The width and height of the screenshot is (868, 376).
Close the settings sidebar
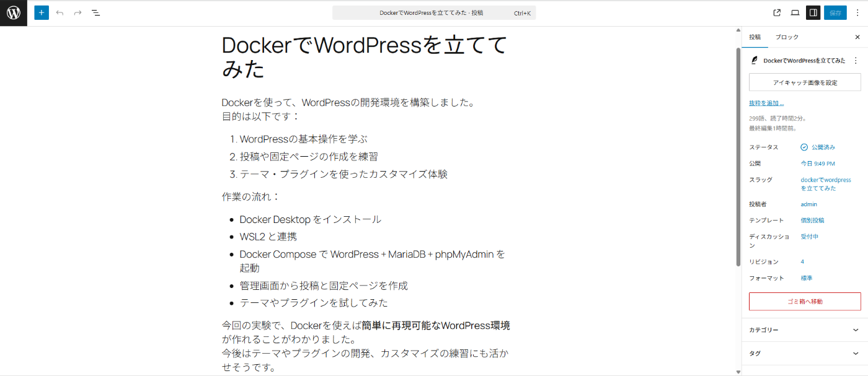[857, 37]
